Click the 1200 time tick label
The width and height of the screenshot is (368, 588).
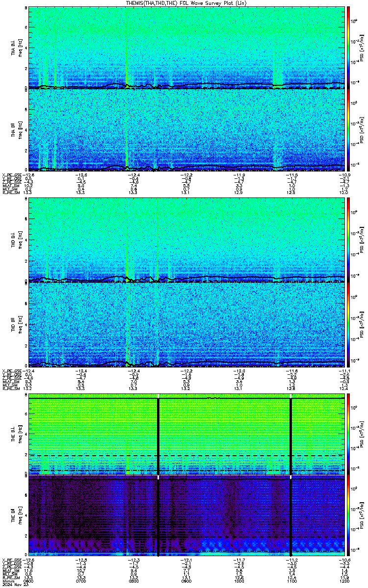pyautogui.click(x=345, y=580)
